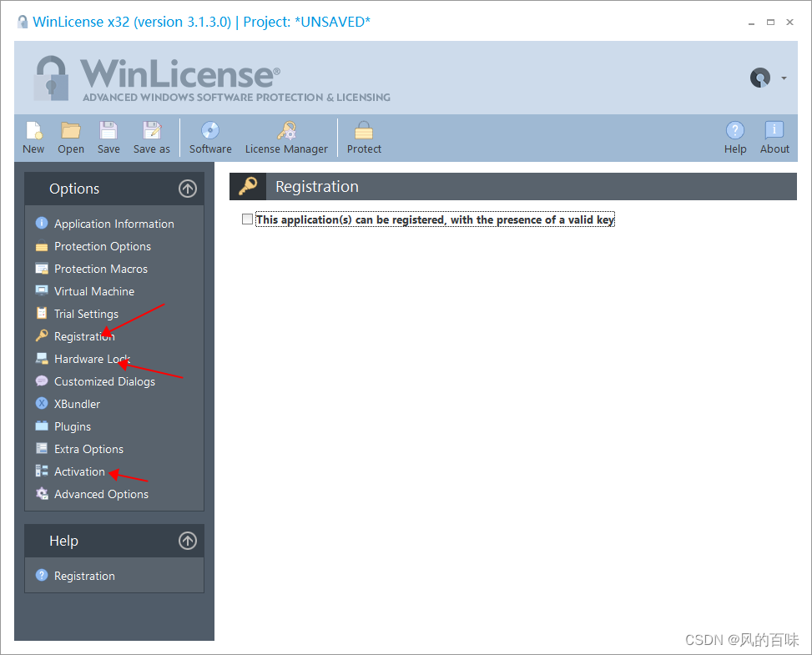Open Protection Macros section
This screenshot has width=812, height=655.
click(101, 269)
